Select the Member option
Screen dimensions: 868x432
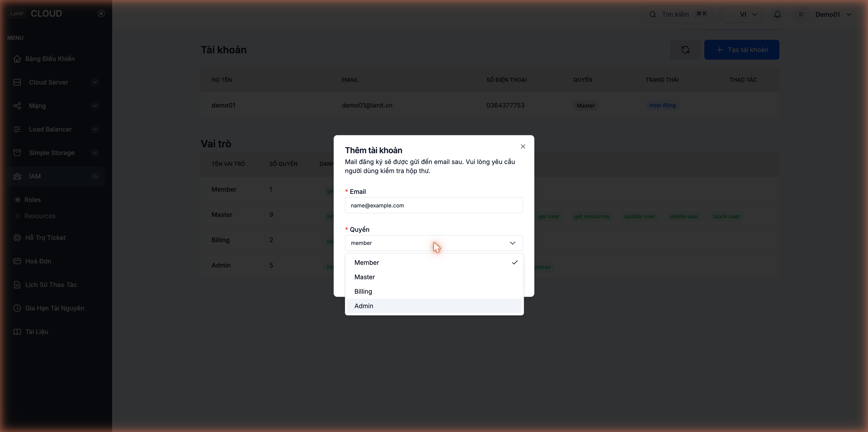pyautogui.click(x=434, y=263)
